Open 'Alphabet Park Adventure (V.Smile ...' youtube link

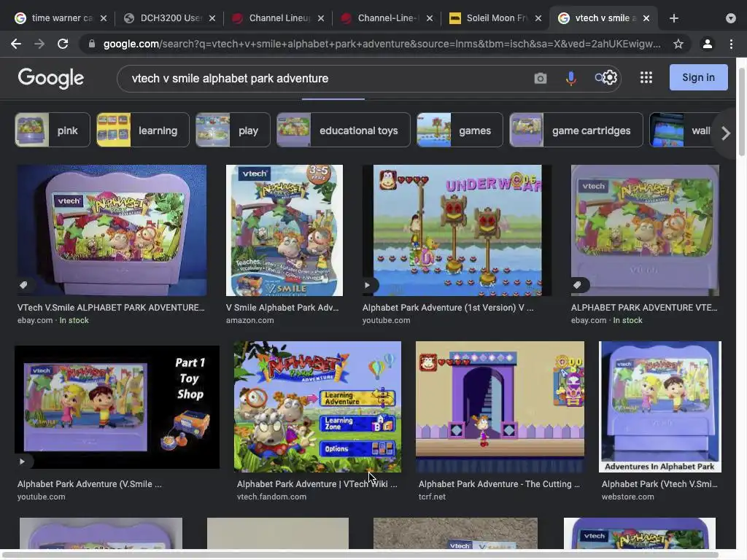click(90, 484)
